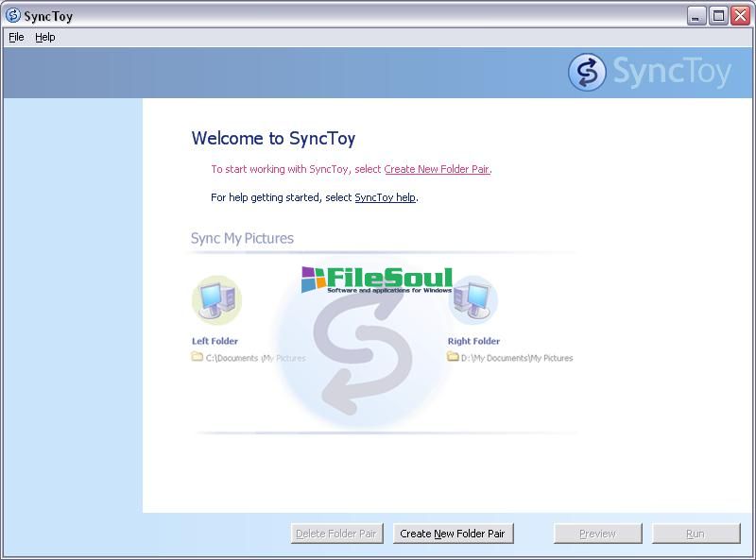Click the folder icon beside C:\Documents path
Image resolution: width=756 pixels, height=560 pixels.
(x=197, y=357)
